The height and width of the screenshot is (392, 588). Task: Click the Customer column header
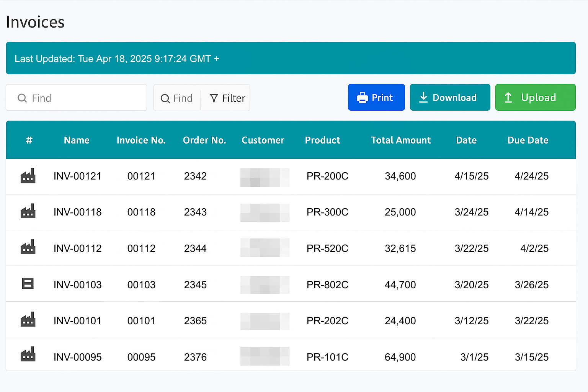pyautogui.click(x=263, y=140)
